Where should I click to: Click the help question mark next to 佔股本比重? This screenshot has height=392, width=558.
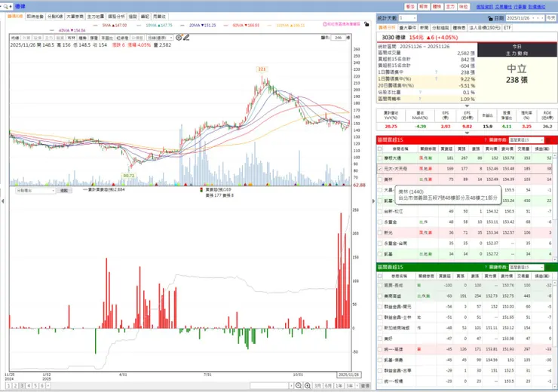coord(420,92)
